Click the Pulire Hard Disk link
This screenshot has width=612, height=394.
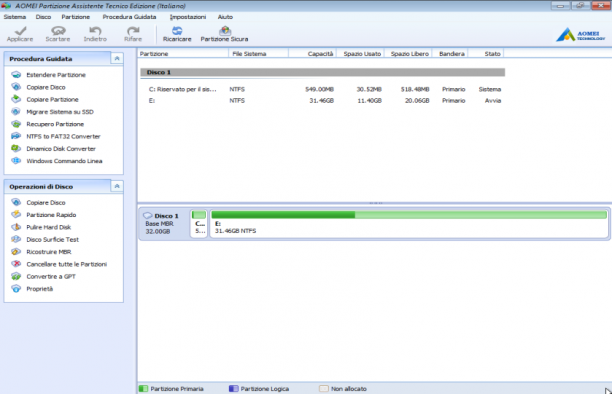point(49,227)
